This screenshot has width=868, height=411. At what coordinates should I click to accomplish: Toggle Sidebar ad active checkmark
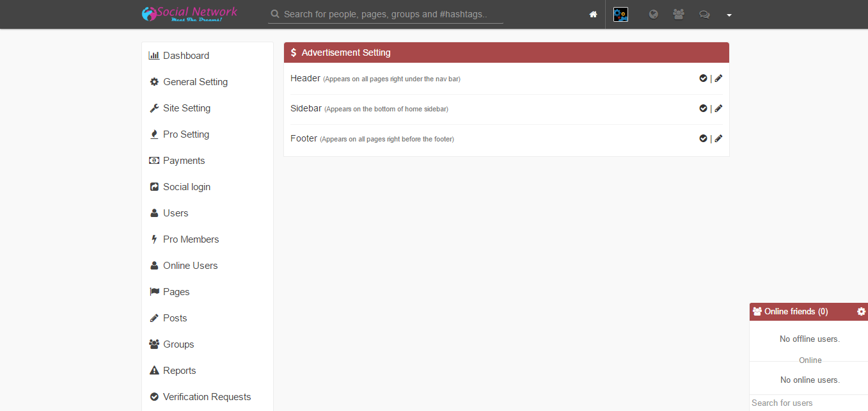point(703,108)
